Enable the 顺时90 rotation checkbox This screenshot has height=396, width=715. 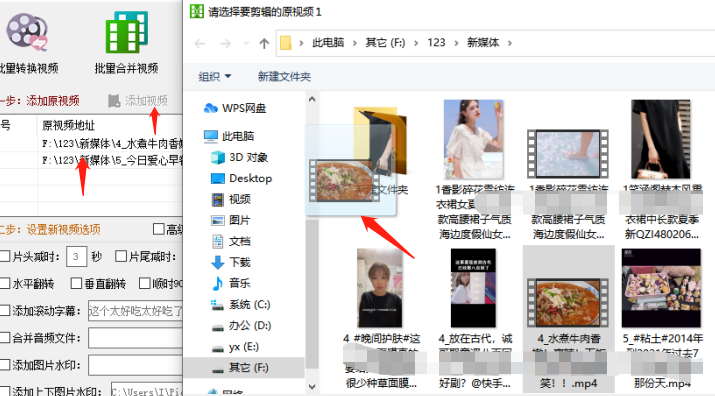coord(145,283)
